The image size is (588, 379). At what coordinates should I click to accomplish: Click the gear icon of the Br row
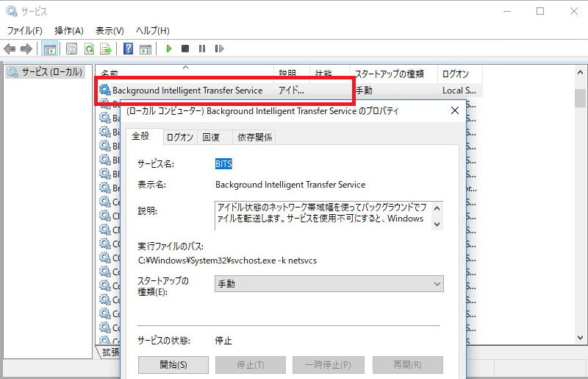[105, 187]
